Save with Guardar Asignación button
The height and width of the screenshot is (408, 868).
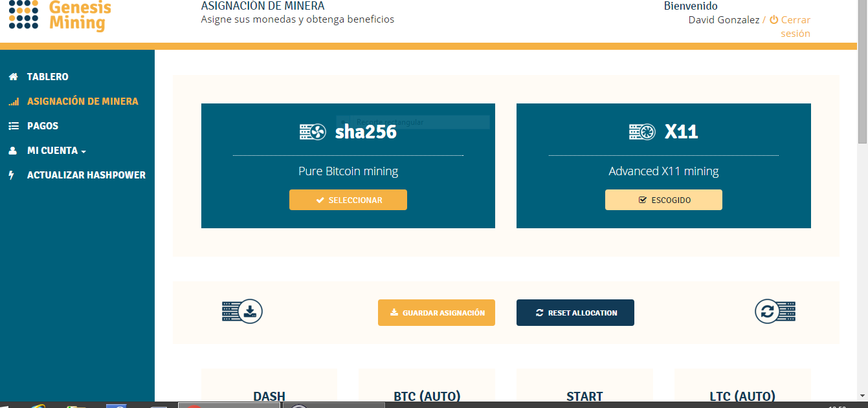pyautogui.click(x=436, y=312)
